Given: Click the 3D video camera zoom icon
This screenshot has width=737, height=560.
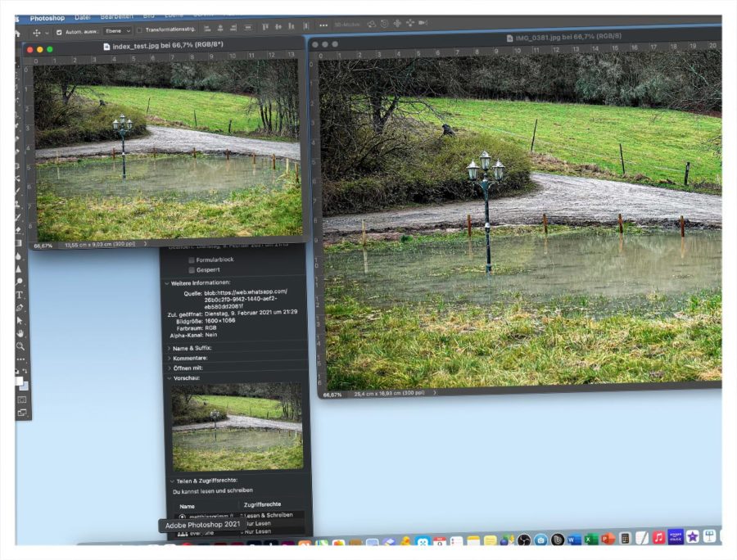Looking at the screenshot, I should coord(423,23).
